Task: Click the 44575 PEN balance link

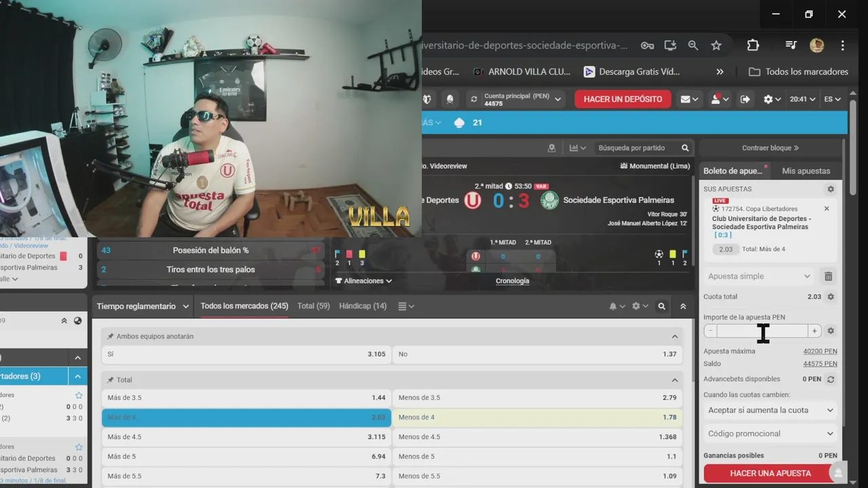Action: coord(820,364)
